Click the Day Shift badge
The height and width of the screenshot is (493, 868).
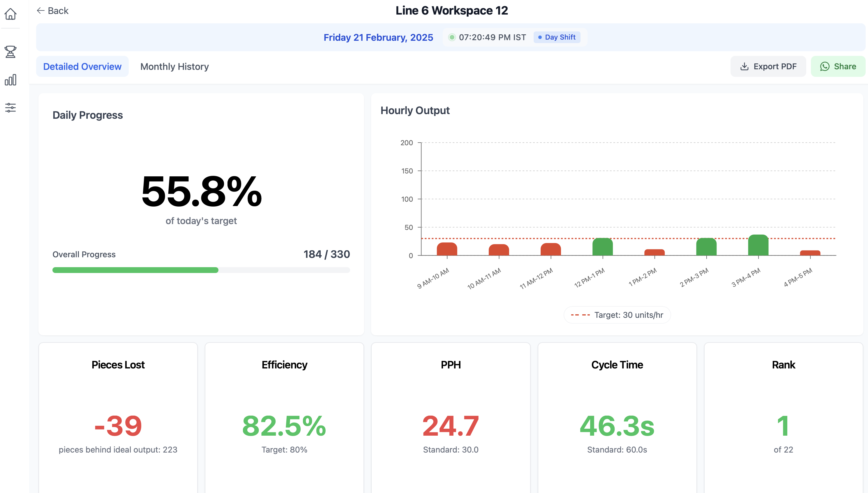click(x=557, y=37)
